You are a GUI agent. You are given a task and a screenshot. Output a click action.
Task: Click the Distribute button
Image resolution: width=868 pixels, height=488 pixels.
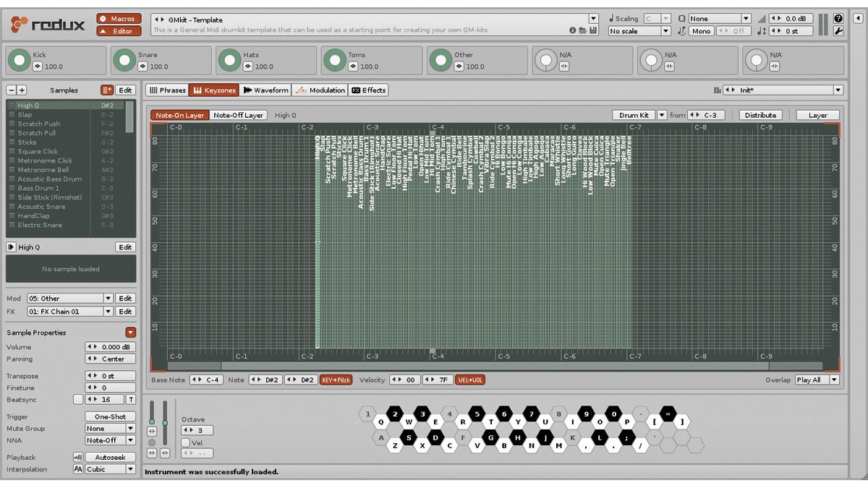(760, 115)
